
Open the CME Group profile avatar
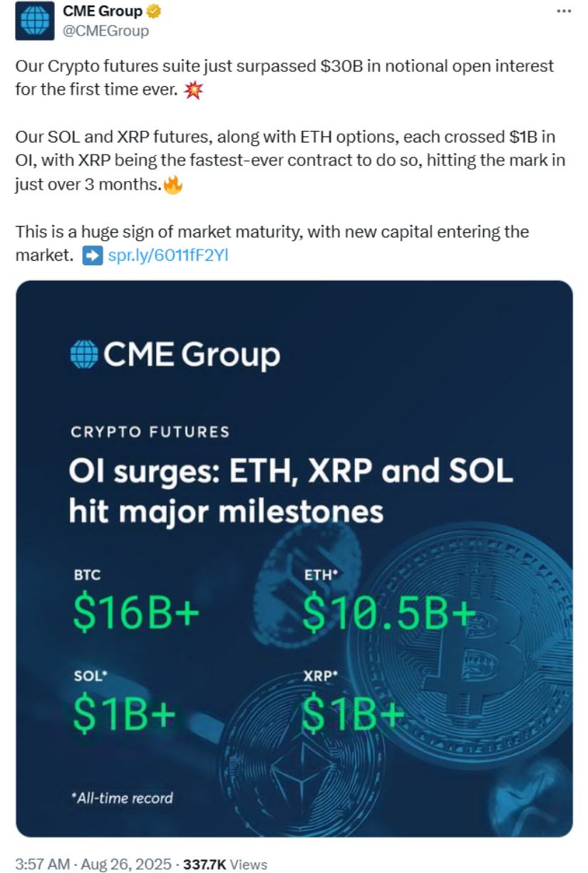click(x=33, y=19)
